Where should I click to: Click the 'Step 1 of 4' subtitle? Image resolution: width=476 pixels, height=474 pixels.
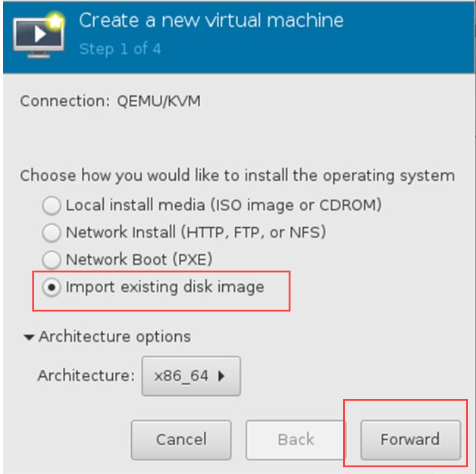pos(120,49)
